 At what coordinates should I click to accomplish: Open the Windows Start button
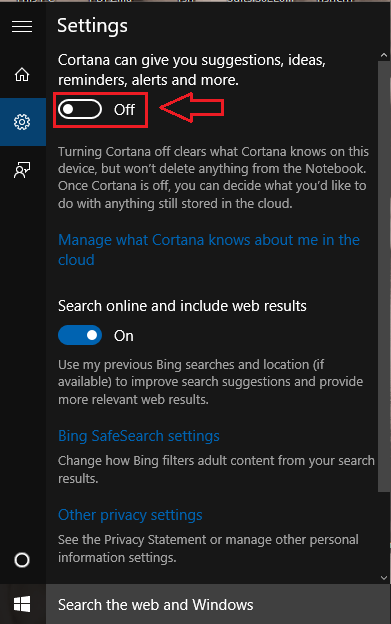22,604
